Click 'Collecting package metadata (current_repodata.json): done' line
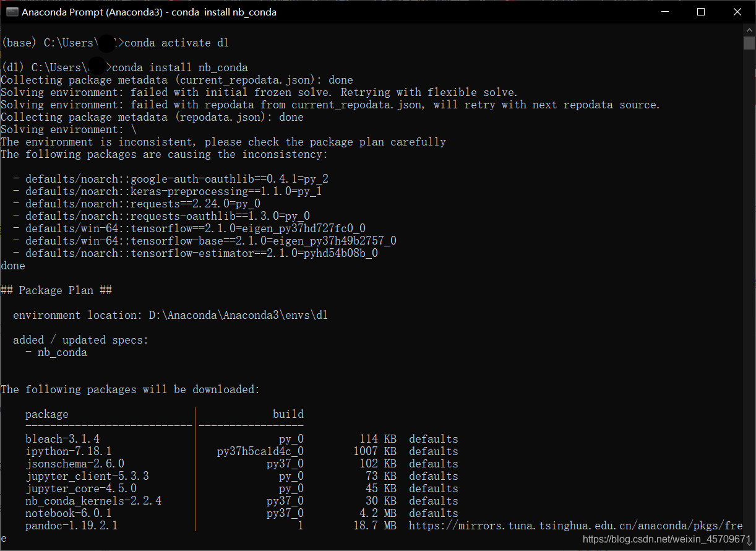Screen dimensions: 756x551 (177, 80)
